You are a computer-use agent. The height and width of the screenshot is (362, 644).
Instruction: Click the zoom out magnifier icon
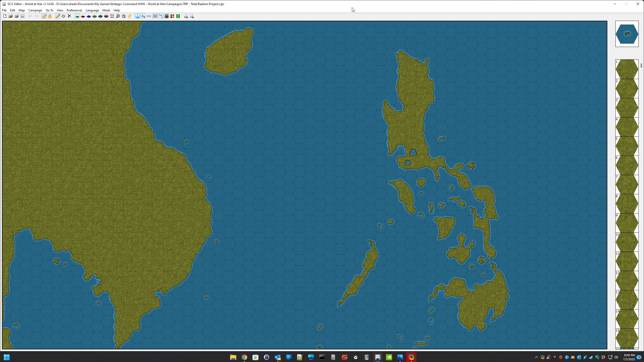click(x=192, y=16)
